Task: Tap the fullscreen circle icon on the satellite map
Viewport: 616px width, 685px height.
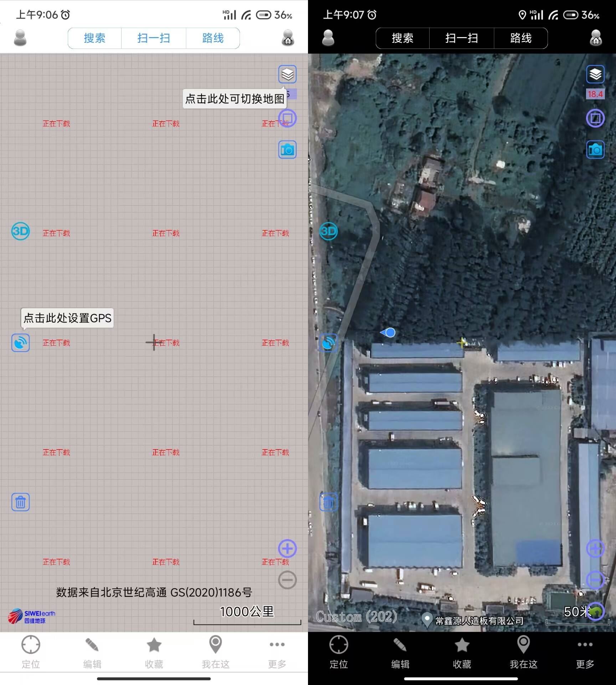Action: pyautogui.click(x=595, y=118)
